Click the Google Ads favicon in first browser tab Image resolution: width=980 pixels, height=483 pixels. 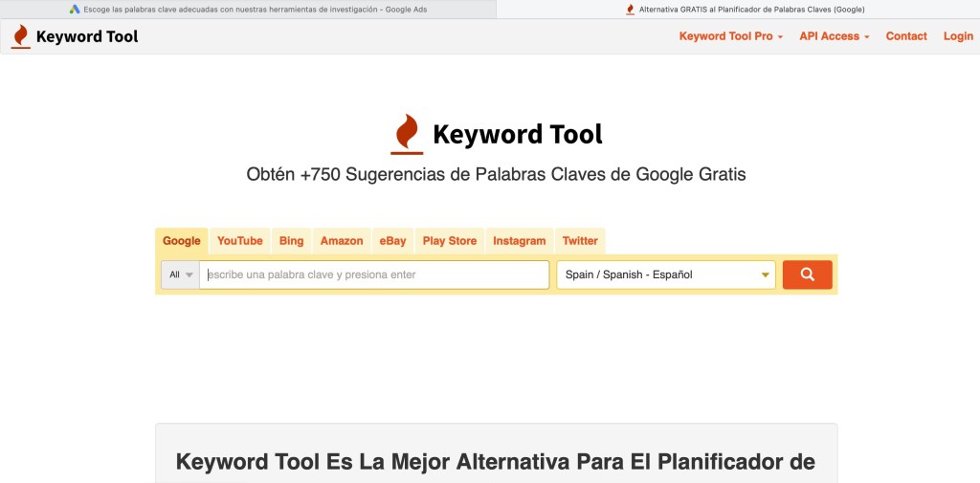[75, 10]
